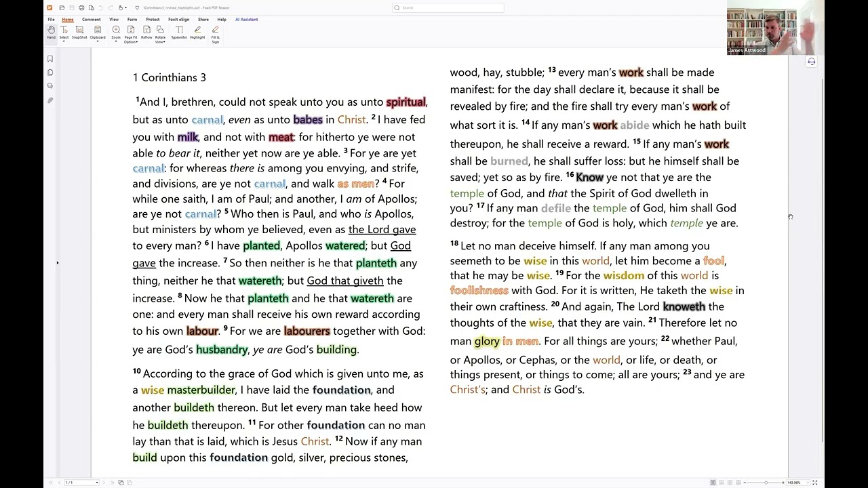868x488 pixels.
Task: Click the underlined phrase "God that giveth"
Action: point(345,281)
